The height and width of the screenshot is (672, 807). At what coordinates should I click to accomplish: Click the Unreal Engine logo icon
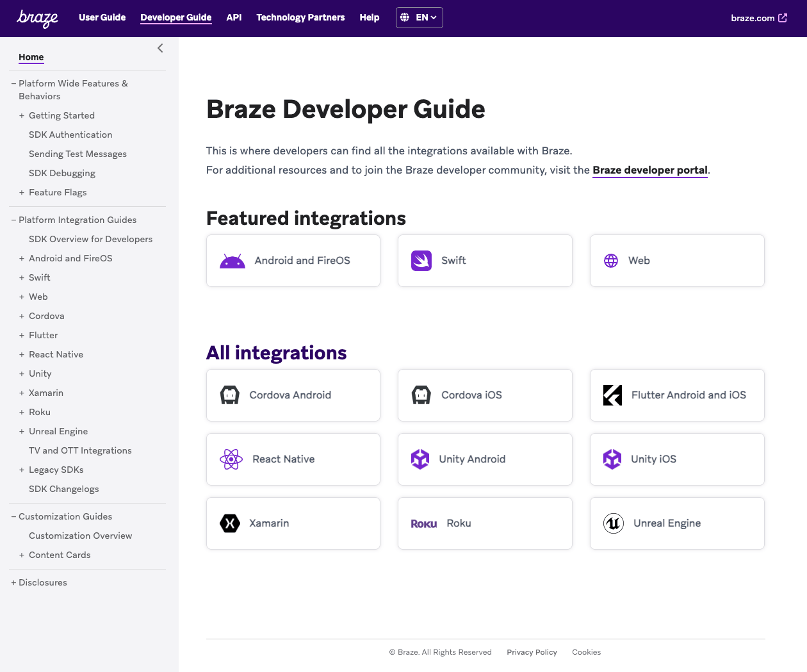click(x=614, y=523)
